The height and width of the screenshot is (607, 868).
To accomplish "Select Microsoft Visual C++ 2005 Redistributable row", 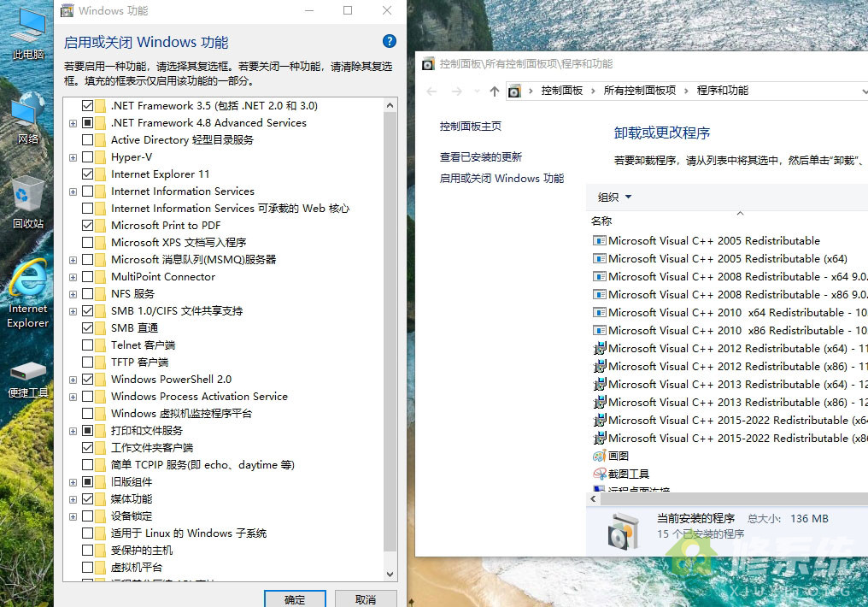I will (714, 241).
